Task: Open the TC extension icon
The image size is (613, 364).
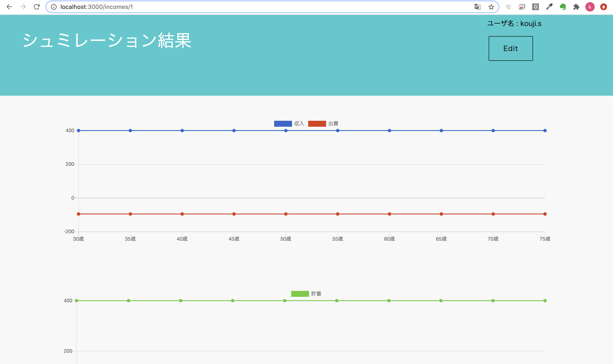Action: point(508,7)
